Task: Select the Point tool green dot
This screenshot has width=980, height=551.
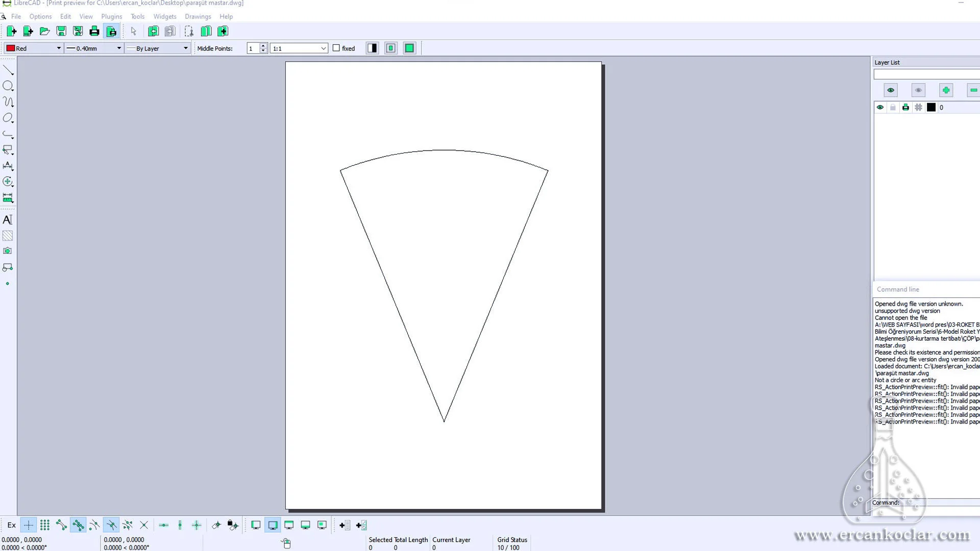Action: pyautogui.click(x=8, y=284)
